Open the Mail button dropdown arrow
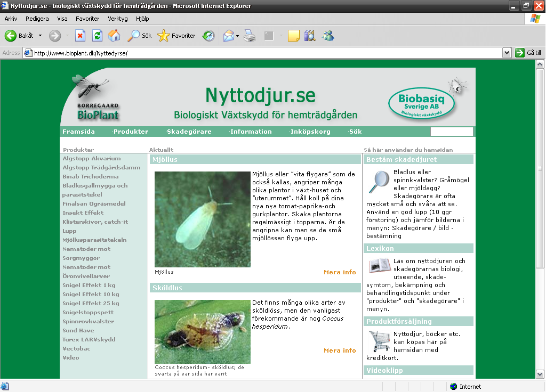 pos(237,36)
